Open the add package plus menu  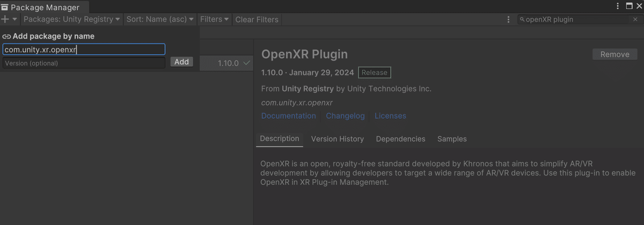click(x=9, y=19)
